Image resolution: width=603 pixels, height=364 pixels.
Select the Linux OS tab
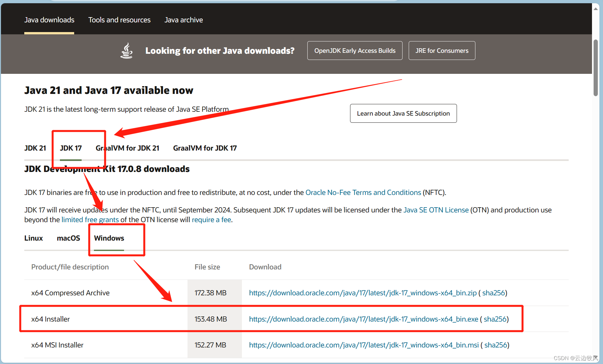[x=34, y=238]
